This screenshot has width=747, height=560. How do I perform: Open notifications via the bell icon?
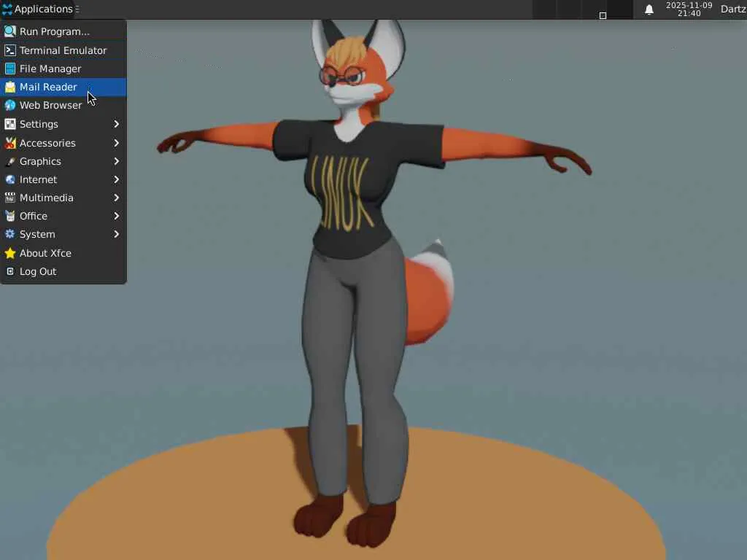649,9
